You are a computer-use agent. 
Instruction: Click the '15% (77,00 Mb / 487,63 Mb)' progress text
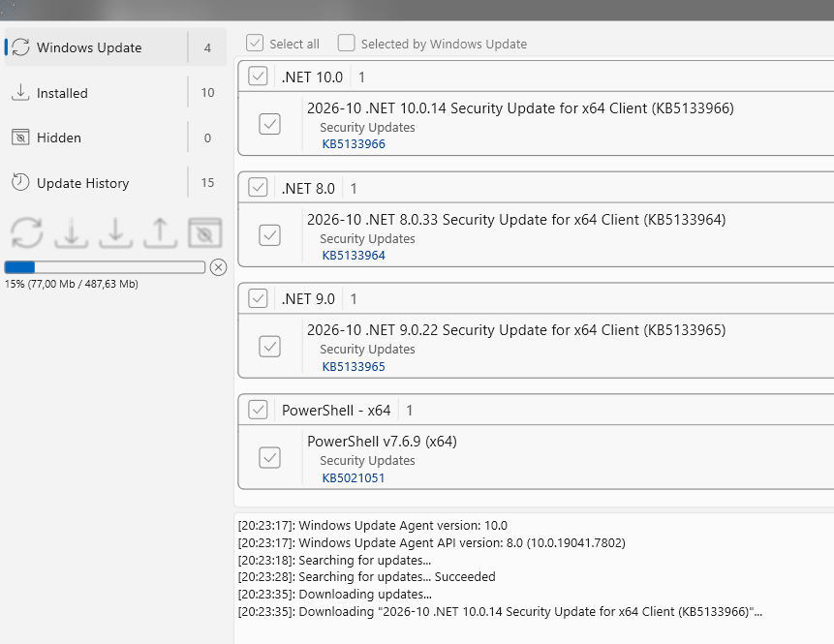(x=72, y=284)
